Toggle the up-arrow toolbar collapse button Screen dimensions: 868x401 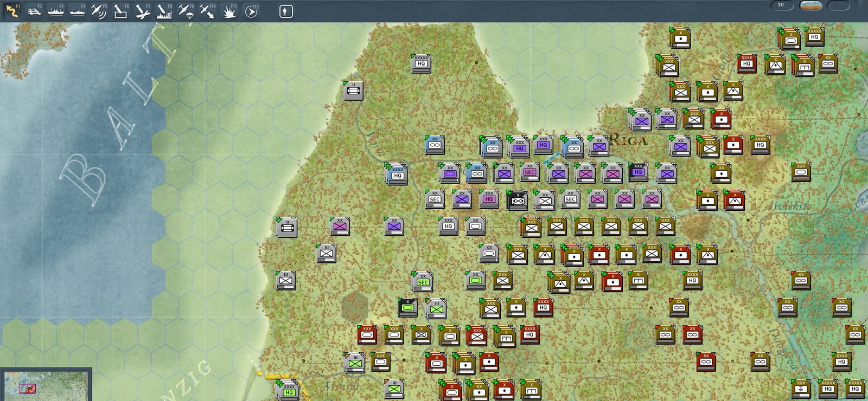coord(286,11)
